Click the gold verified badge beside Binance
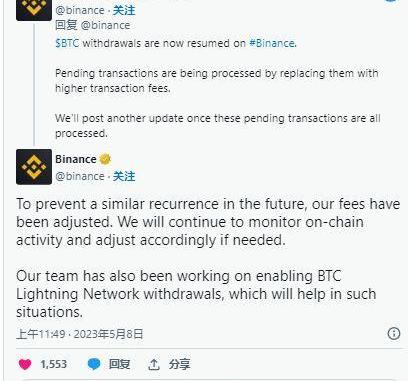 pos(105,159)
